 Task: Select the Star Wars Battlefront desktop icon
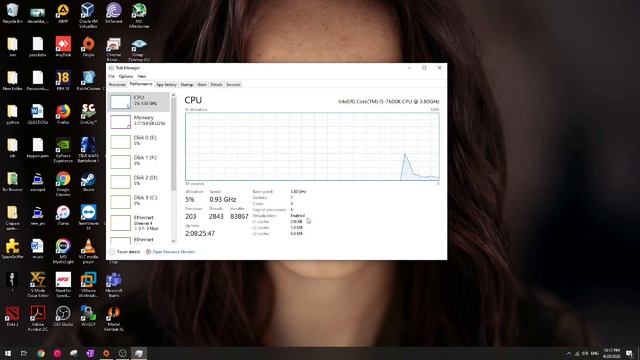pos(88,150)
